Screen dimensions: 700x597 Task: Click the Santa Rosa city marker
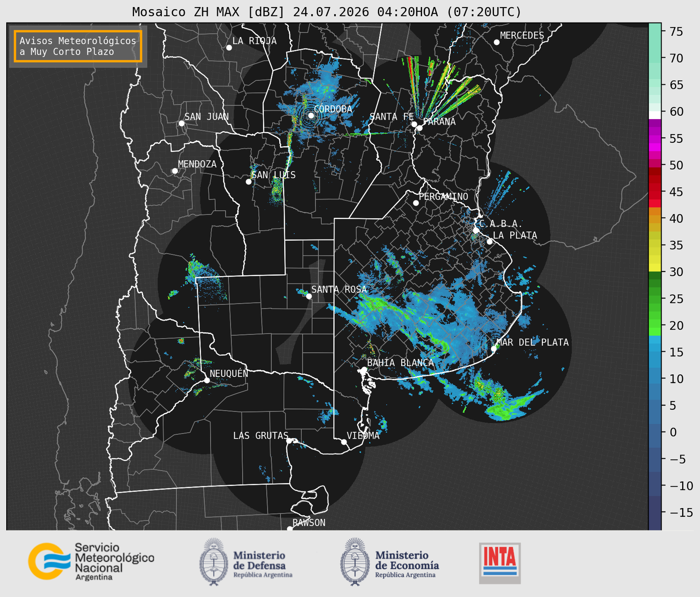tap(309, 296)
